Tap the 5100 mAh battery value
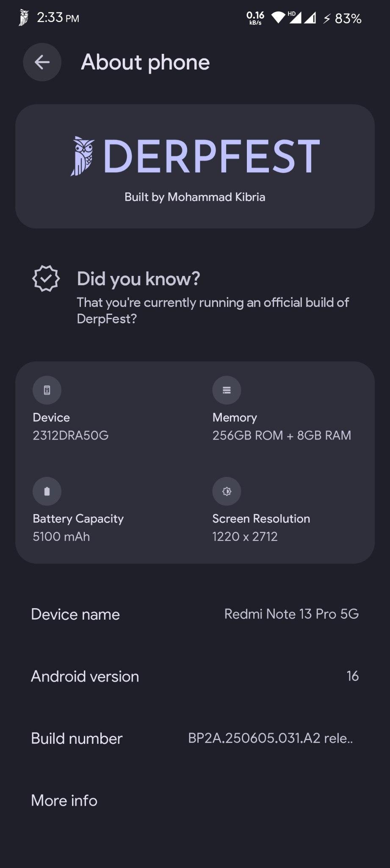 click(x=61, y=537)
